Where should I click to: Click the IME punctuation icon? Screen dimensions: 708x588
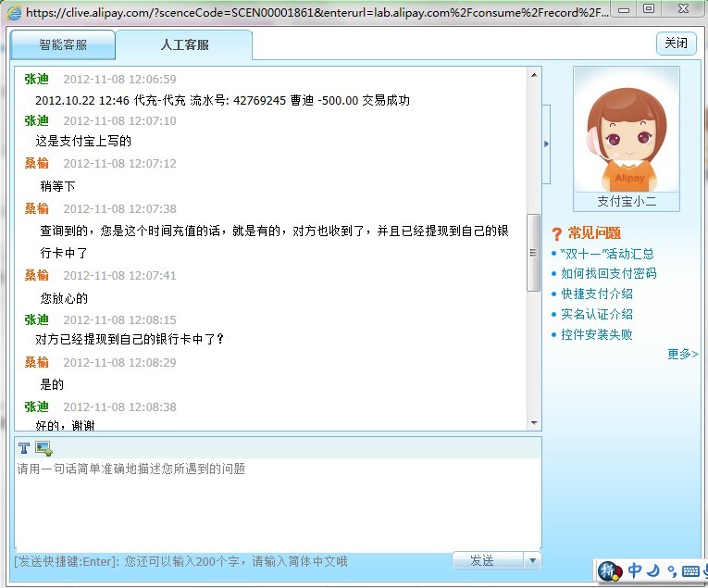click(x=672, y=571)
